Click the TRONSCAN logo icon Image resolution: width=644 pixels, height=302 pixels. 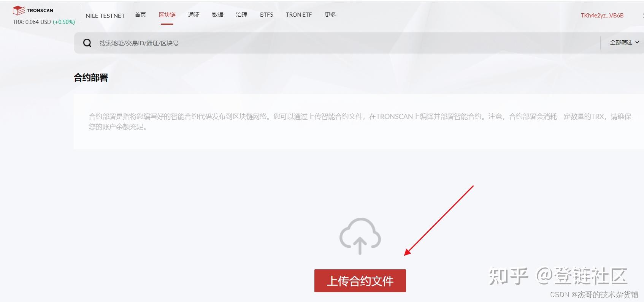coord(19,11)
